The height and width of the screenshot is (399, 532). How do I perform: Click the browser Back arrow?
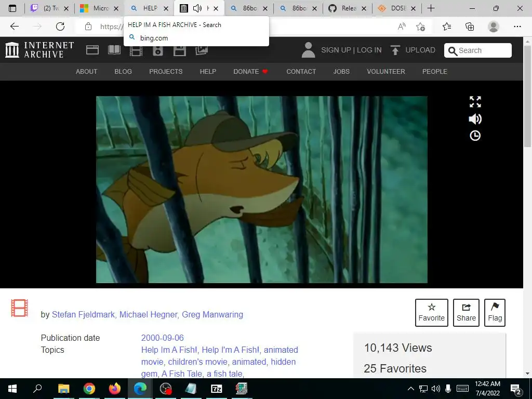tap(14, 26)
